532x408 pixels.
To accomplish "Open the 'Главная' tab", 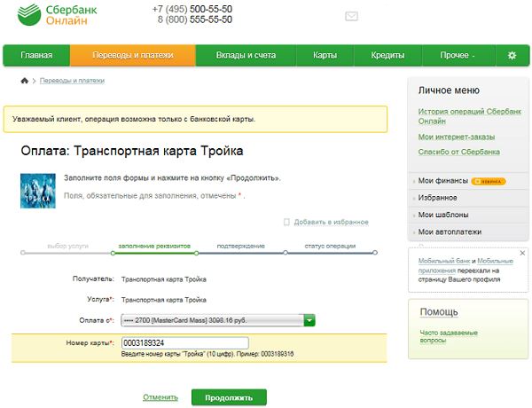I will [x=36, y=55].
